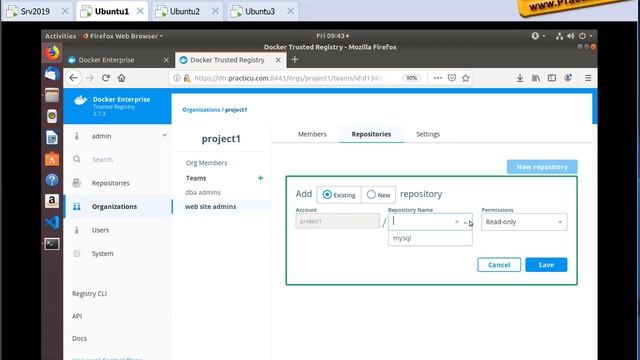Screen dimensions: 640x360
Task: Launch Visual Studio Code from the dock
Action: tap(52, 222)
